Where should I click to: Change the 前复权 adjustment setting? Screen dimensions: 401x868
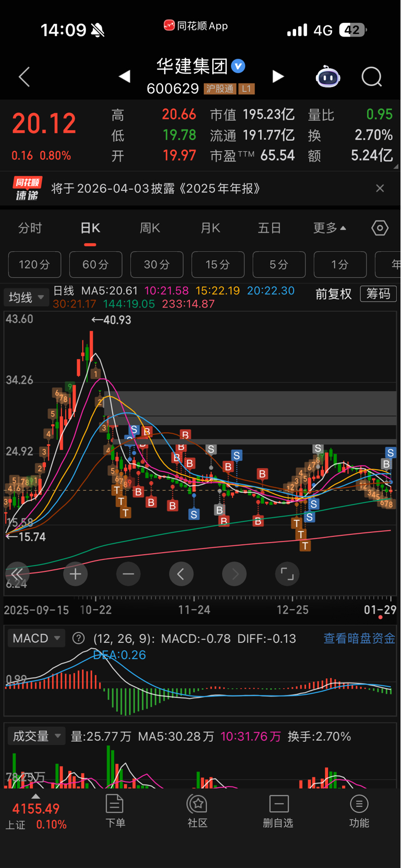click(x=334, y=294)
